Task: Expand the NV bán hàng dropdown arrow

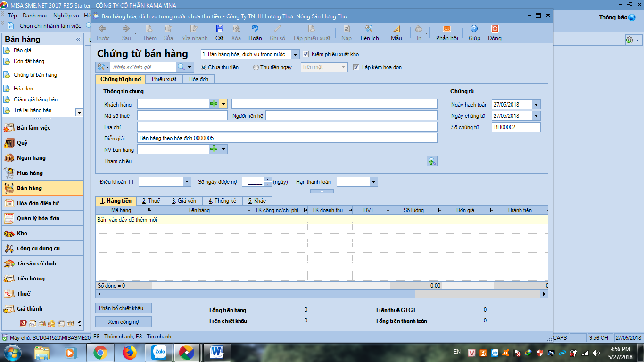Action: tap(223, 149)
